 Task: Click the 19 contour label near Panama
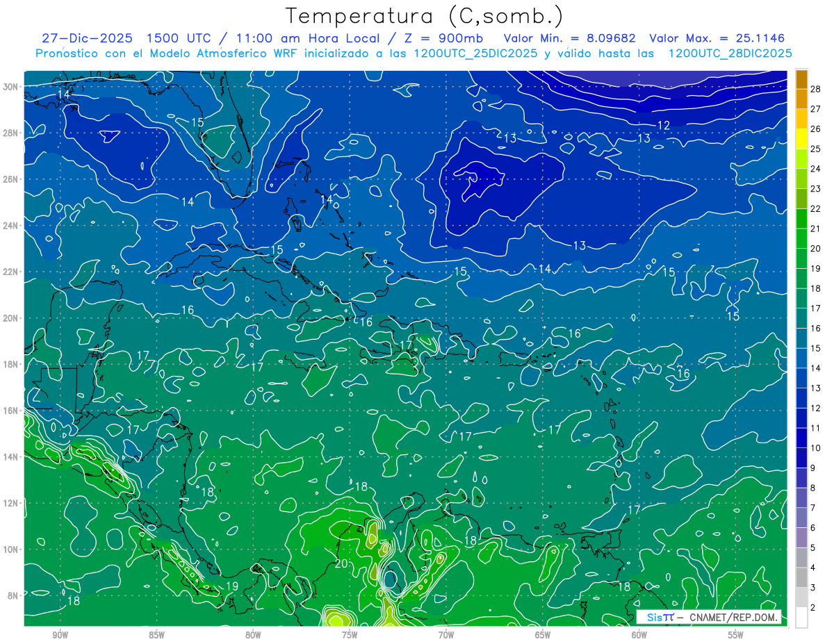pos(232,586)
